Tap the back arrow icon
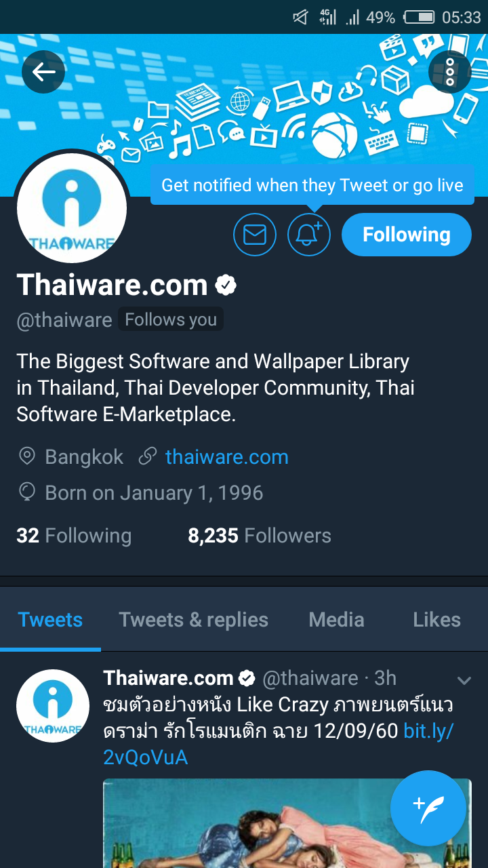488x868 pixels. (x=43, y=72)
